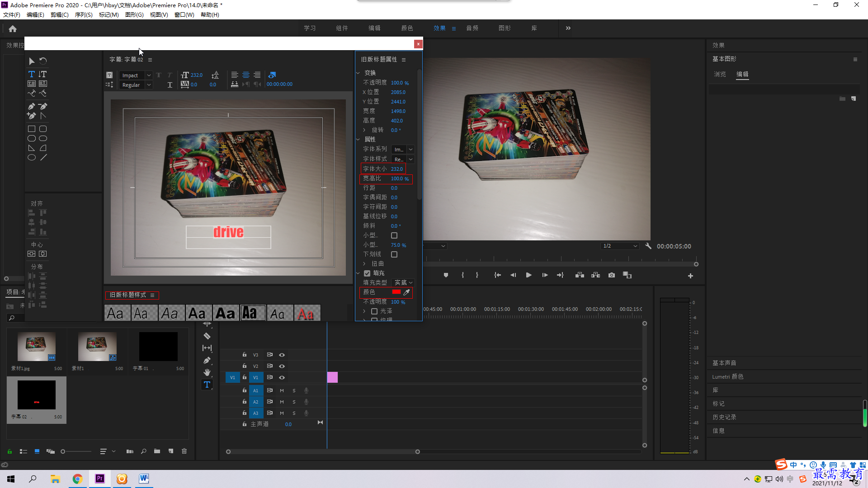Adjust the Project panel thumbnail zoom slider
Image resolution: width=868 pixels, height=488 pixels.
tap(76, 451)
